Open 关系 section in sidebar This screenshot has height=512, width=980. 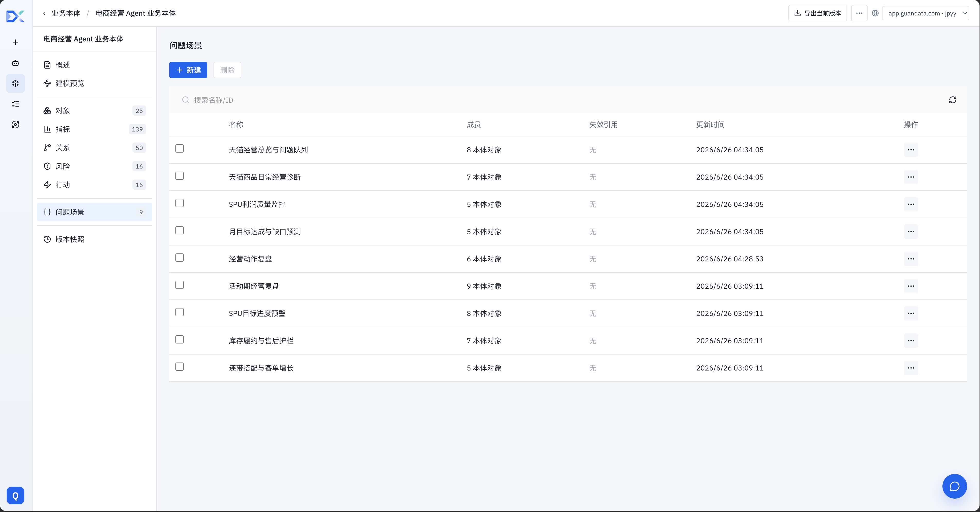click(x=94, y=148)
